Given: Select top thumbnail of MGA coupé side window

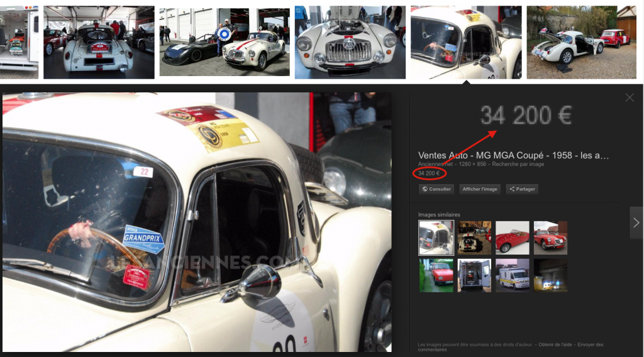Looking at the screenshot, I should [466, 42].
